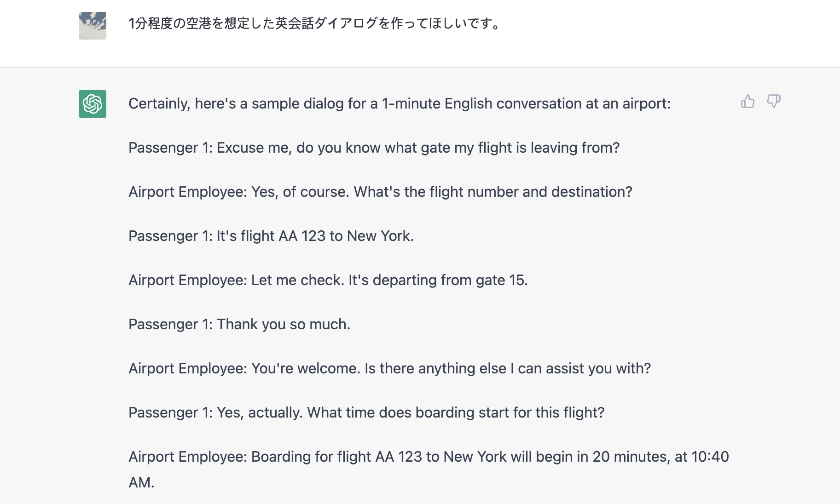The image size is (840, 504).
Task: Click the line 'Certainly, here's a sample dialog'
Action: coord(400,103)
